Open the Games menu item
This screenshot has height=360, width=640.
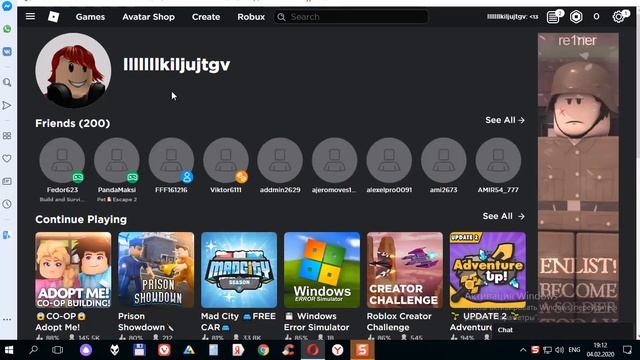coord(90,17)
